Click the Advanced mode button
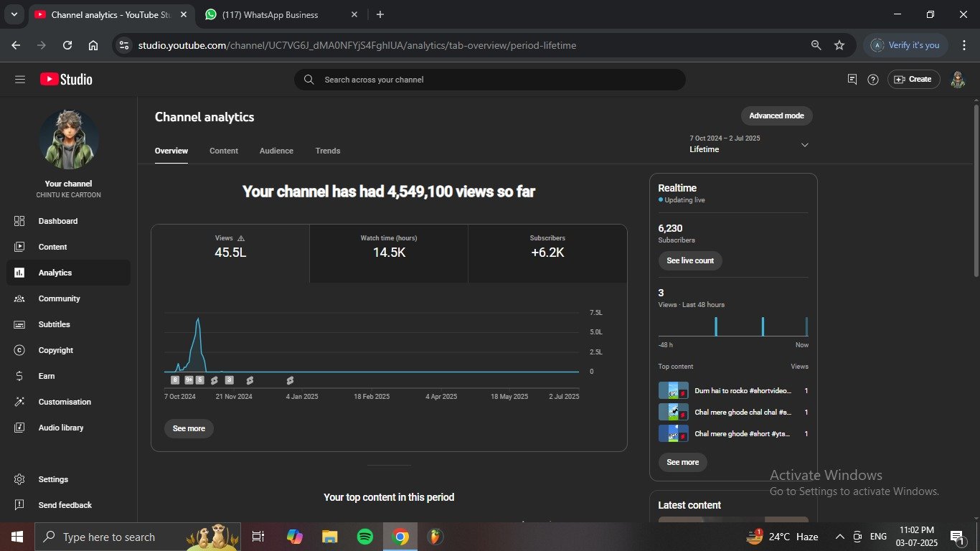The width and height of the screenshot is (980, 551). [776, 116]
